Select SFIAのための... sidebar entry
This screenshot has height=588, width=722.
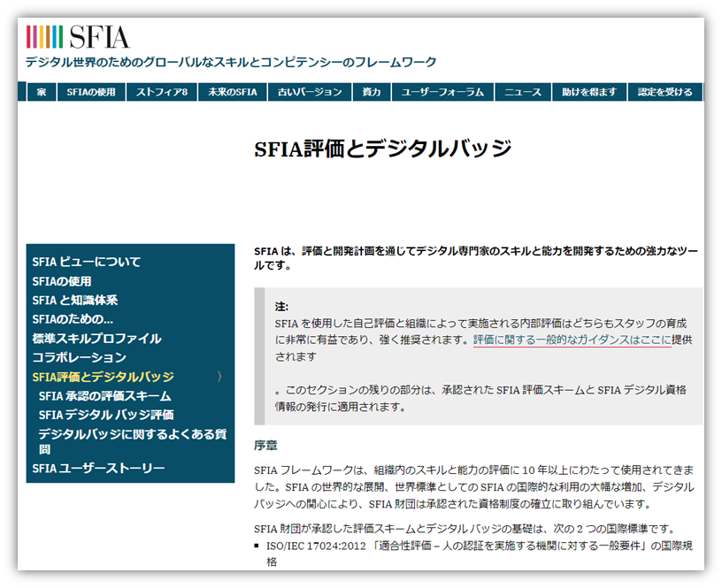click(x=73, y=319)
